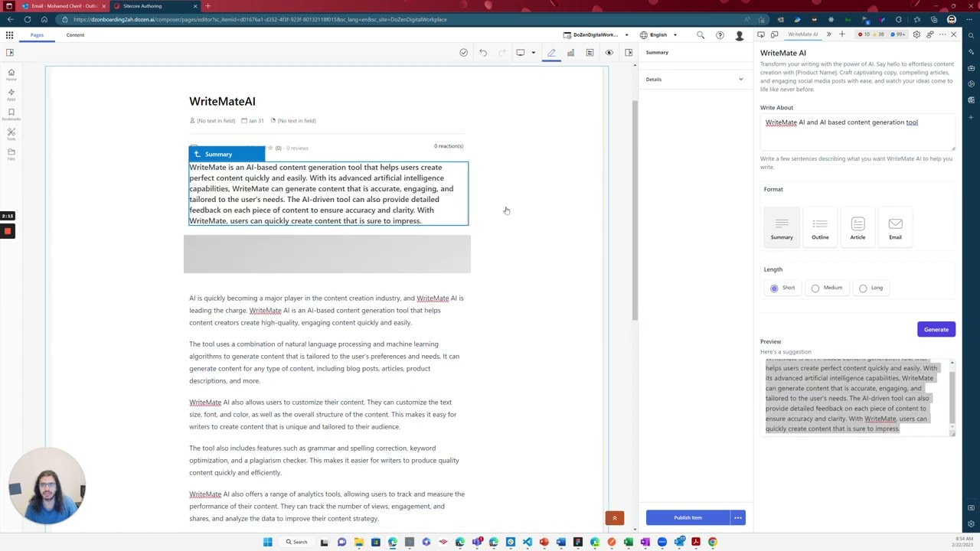Image resolution: width=980 pixels, height=551 pixels.
Task: Choose the Short length radio button
Action: point(774,289)
